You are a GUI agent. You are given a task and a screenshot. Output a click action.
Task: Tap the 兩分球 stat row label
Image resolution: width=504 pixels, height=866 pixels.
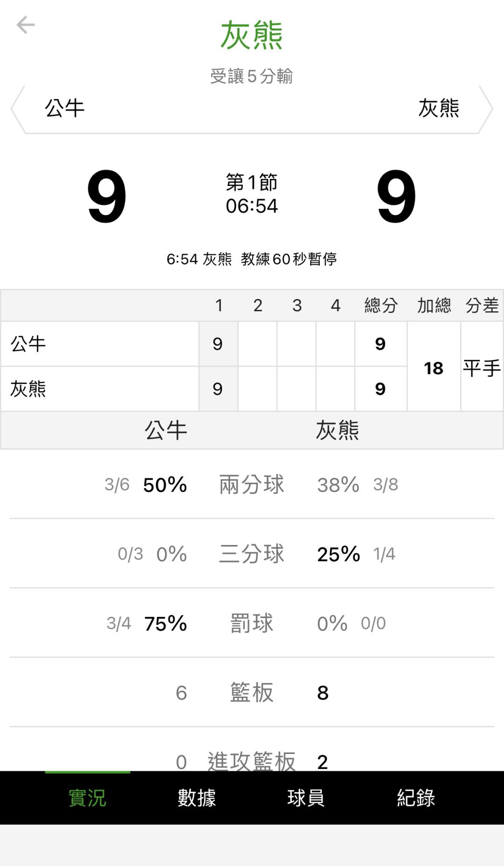(x=252, y=484)
